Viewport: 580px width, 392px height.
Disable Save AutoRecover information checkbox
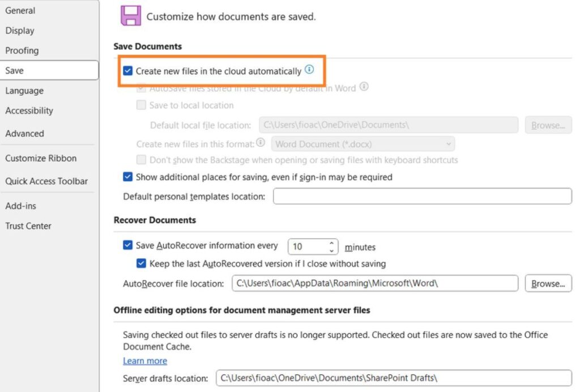click(127, 245)
